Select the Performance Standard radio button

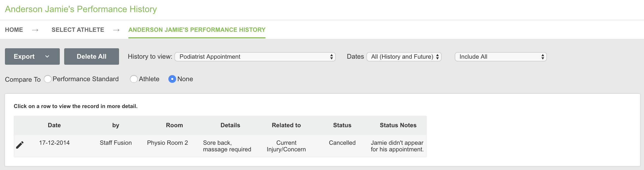pyautogui.click(x=48, y=79)
